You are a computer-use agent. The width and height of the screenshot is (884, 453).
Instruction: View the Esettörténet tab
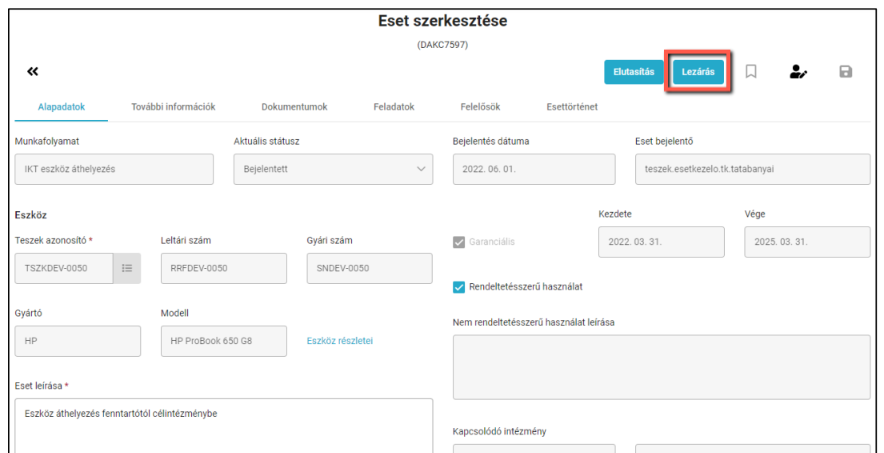tap(572, 107)
